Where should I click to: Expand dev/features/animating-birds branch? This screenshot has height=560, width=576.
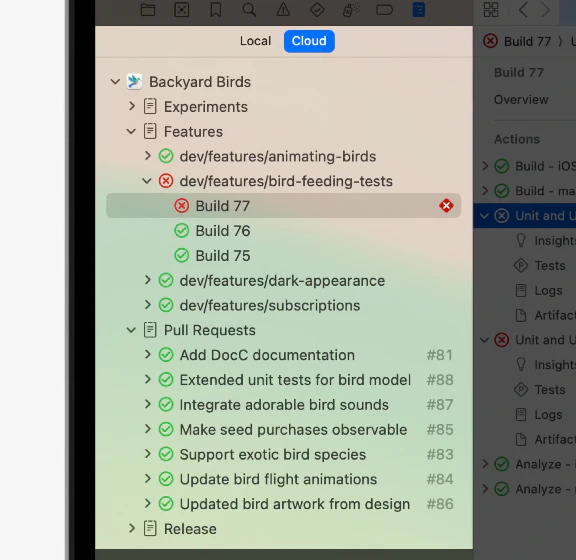click(x=148, y=156)
